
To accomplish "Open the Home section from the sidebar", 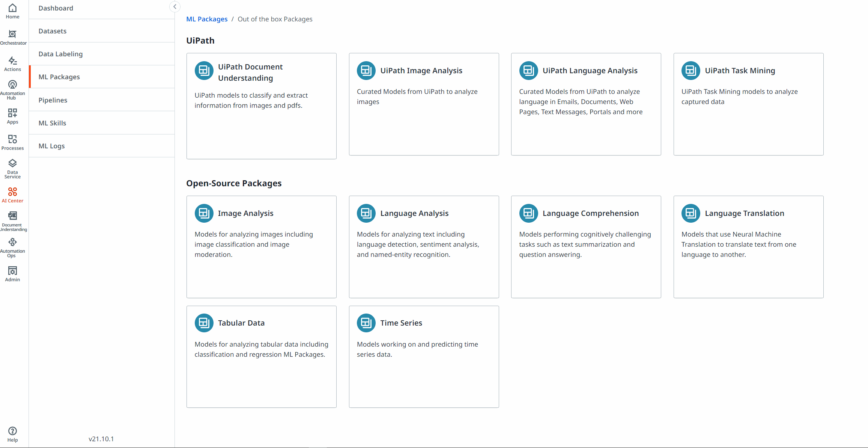I will [x=12, y=10].
